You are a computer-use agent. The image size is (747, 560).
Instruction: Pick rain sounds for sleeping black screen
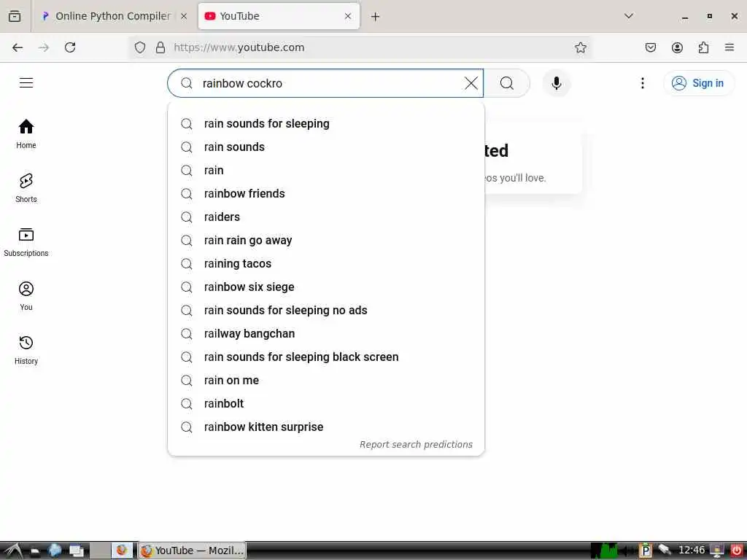pyautogui.click(x=326, y=357)
